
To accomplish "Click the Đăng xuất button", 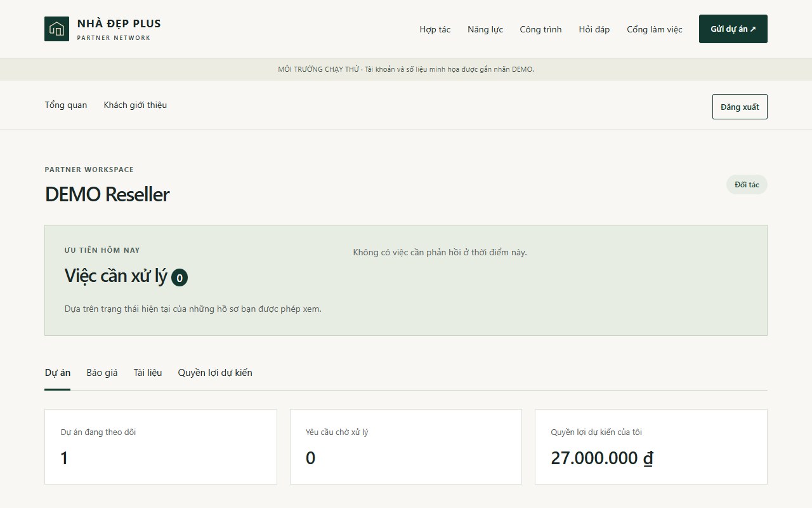I will [x=740, y=107].
